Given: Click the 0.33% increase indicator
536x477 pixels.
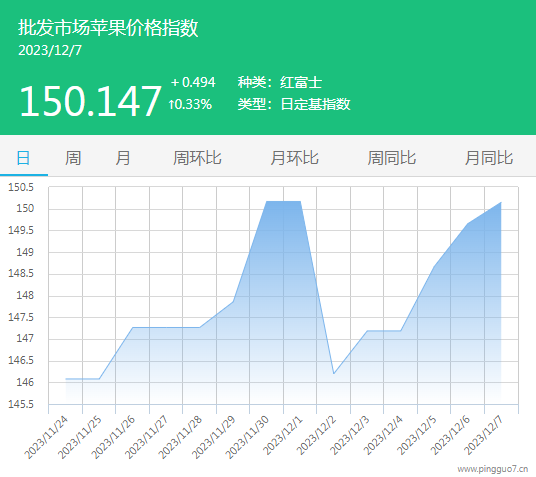Looking at the screenshot, I should (190, 104).
